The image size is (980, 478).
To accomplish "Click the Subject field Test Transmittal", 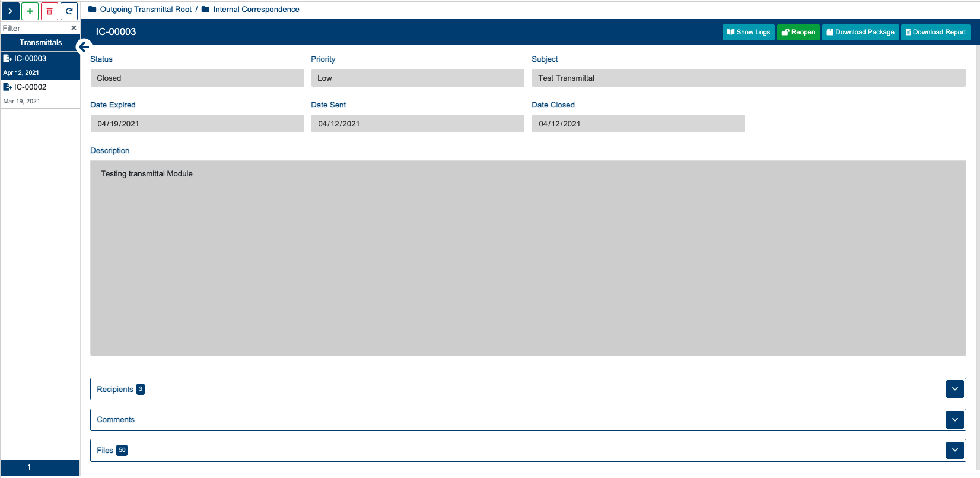I will tap(749, 78).
